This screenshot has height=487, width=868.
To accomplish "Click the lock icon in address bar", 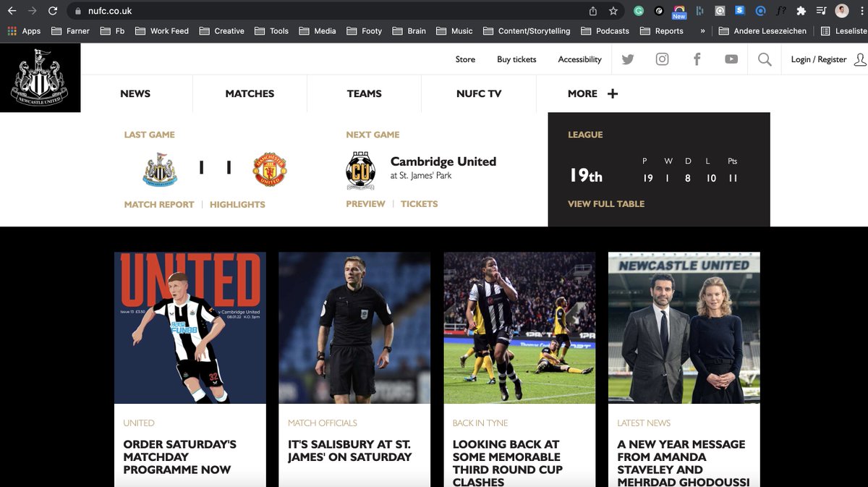I will point(78,11).
